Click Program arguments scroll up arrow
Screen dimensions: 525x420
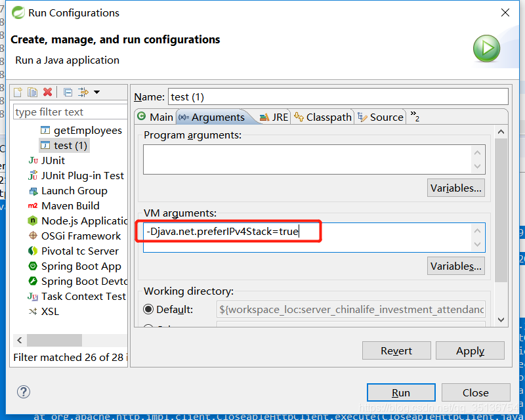478,153
